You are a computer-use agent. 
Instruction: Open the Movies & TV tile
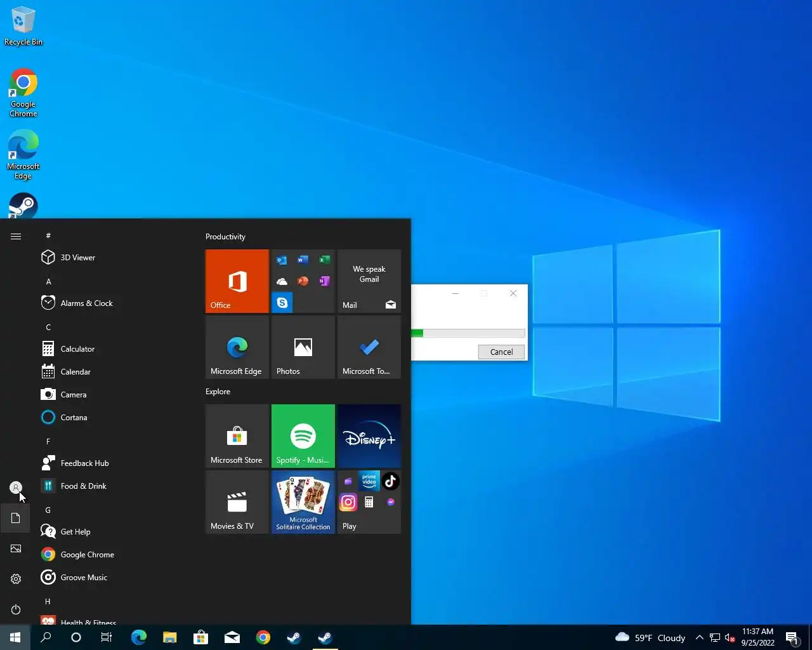coord(237,502)
